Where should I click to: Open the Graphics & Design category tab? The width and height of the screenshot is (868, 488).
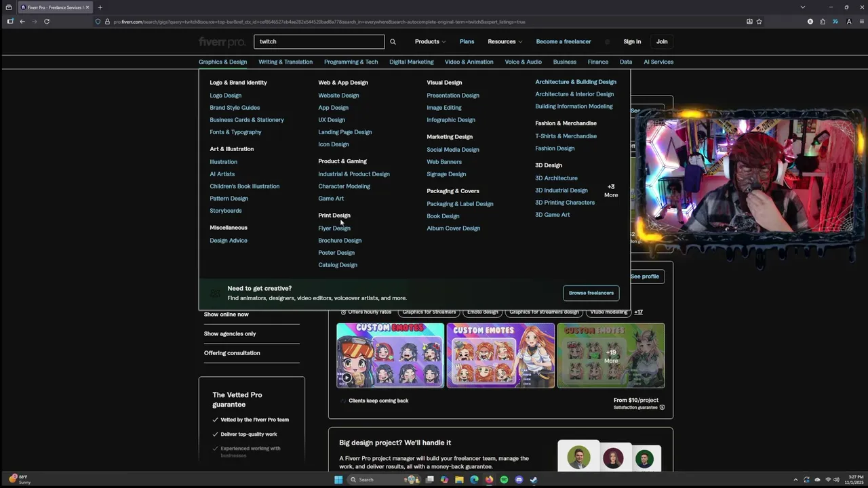click(x=222, y=62)
